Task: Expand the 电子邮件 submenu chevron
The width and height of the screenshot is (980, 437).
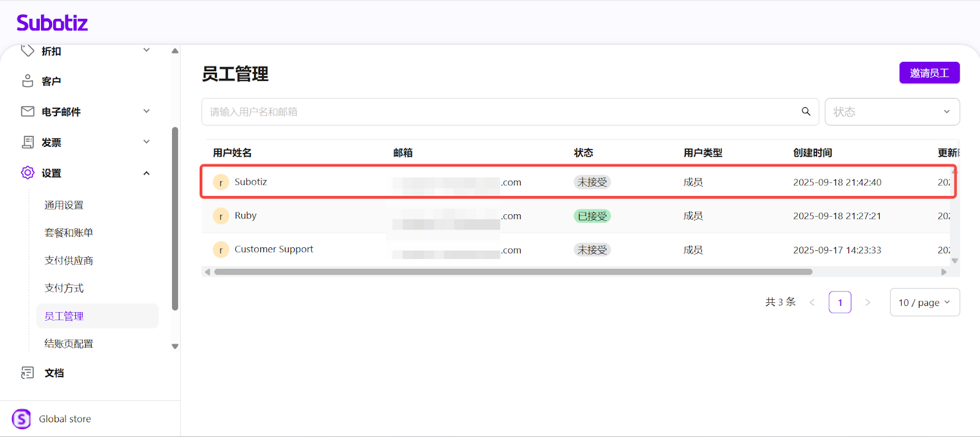Action: [146, 111]
